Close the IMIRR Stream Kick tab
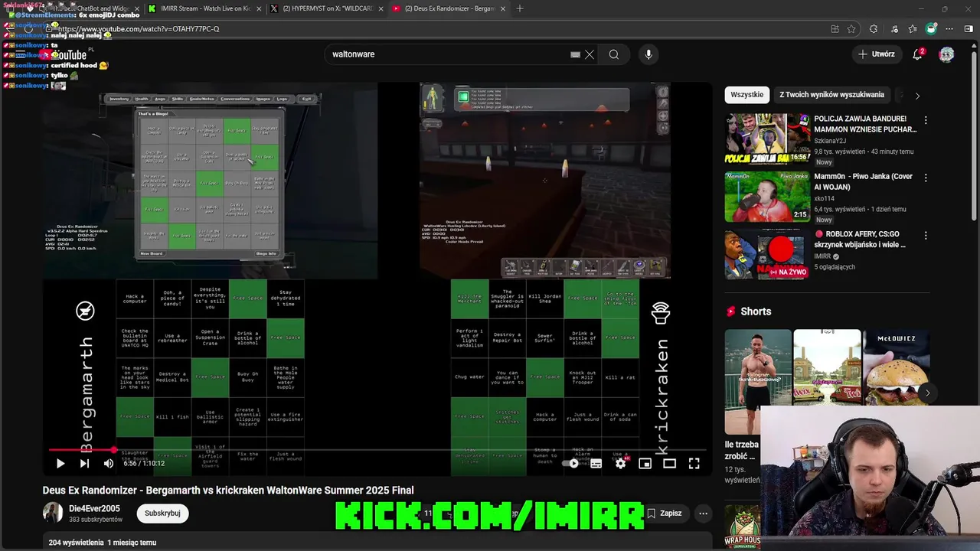Viewport: 980px width, 551px height. [x=257, y=8]
